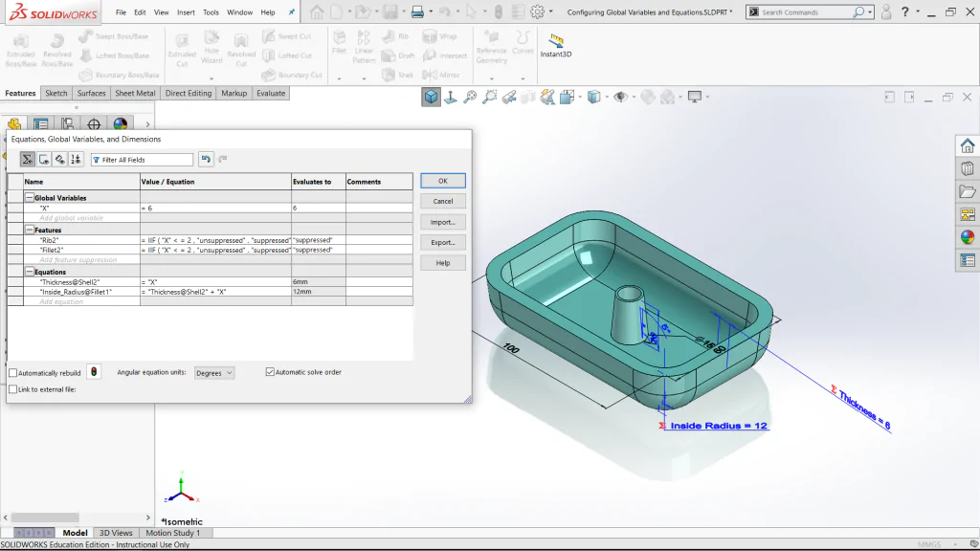Select the Equation View sigma icon
The width and height of the screenshot is (980, 551).
(27, 160)
